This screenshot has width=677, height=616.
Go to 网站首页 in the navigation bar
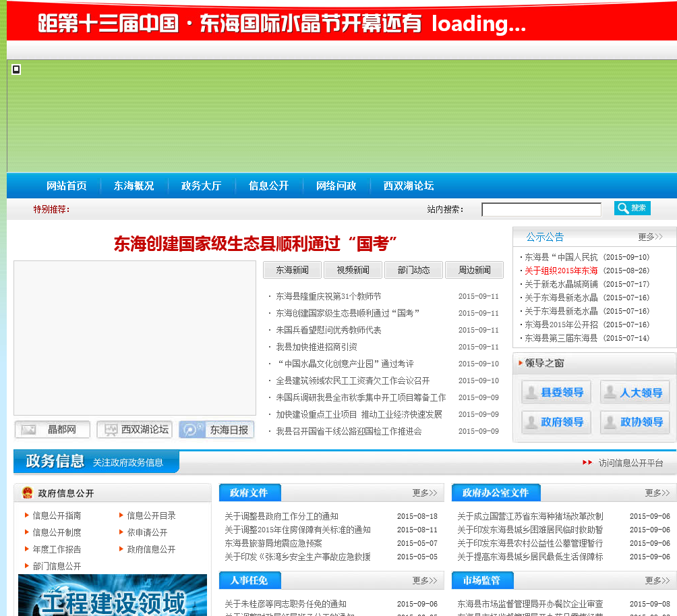coord(67,186)
